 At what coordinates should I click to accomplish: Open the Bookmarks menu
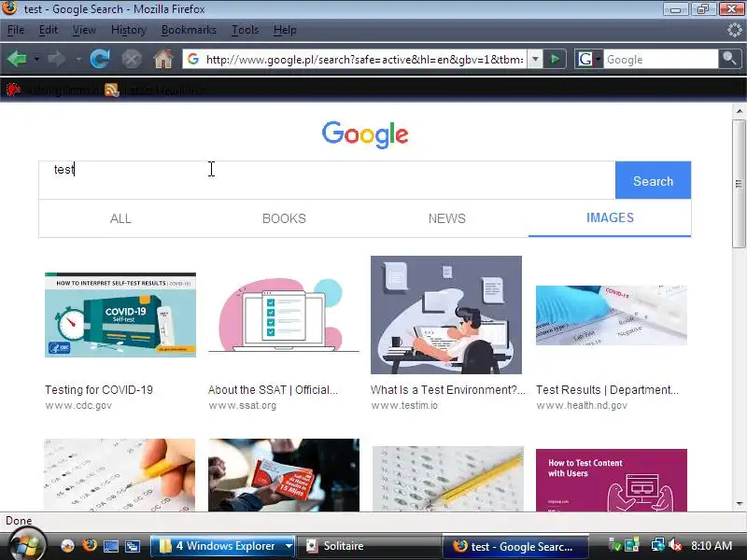pyautogui.click(x=189, y=30)
